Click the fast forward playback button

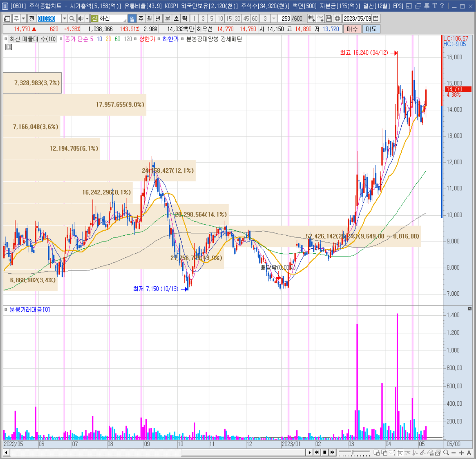332,452
